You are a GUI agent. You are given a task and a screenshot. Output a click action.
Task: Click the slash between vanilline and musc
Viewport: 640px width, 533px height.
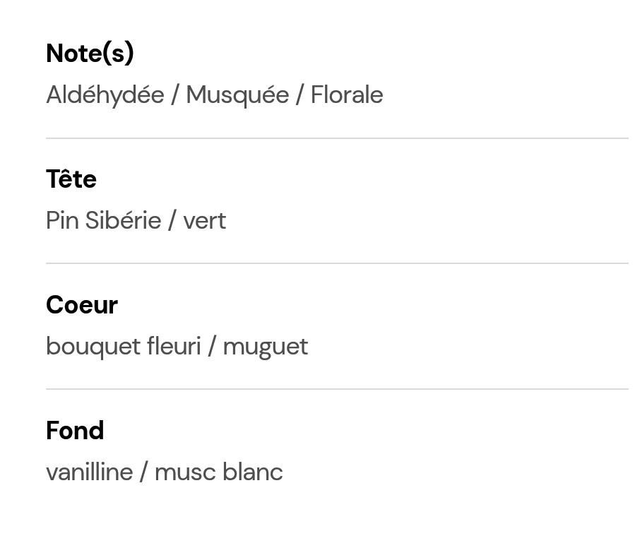pyautogui.click(x=144, y=472)
